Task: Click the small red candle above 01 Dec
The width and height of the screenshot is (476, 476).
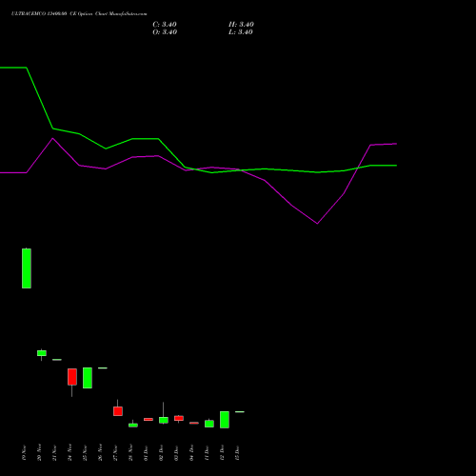Action: (149, 420)
